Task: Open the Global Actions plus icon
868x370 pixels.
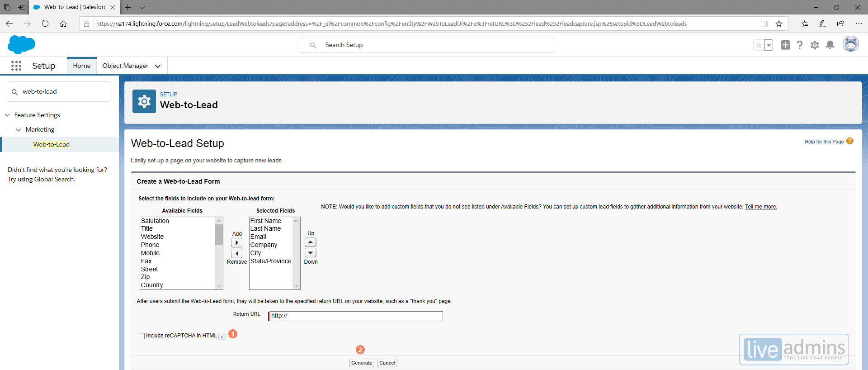Action: 785,45
